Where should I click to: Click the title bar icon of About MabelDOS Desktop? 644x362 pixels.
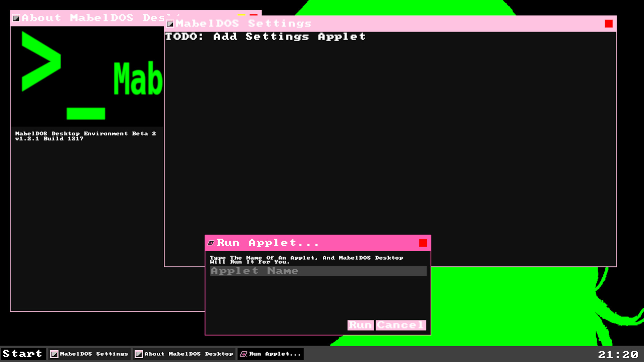16,18
